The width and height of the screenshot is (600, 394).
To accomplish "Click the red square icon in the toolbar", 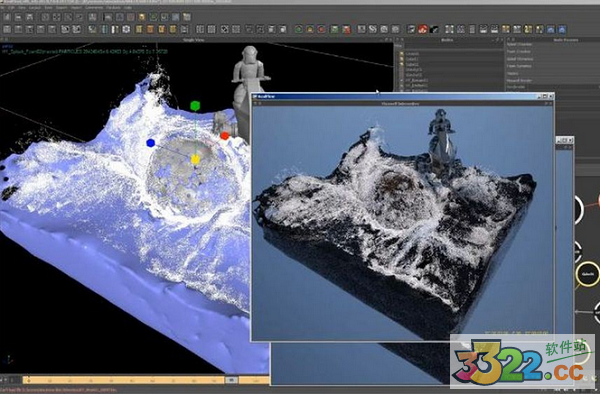I will 346,29.
